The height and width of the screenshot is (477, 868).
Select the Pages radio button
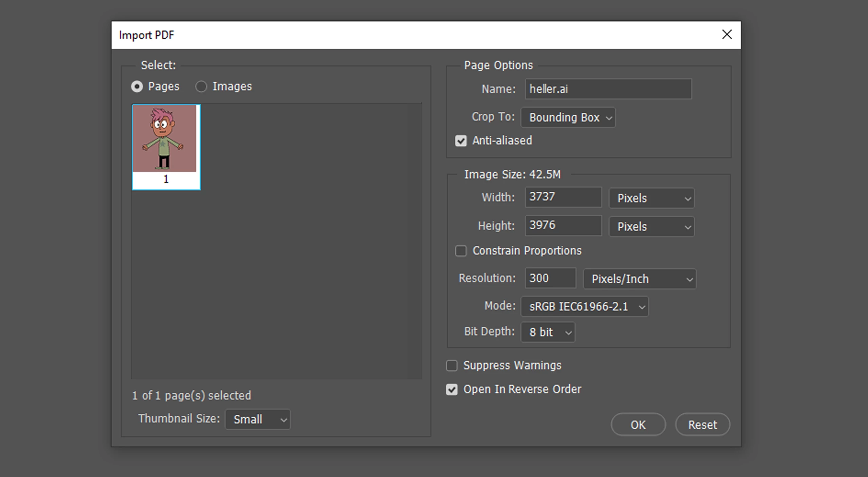tap(137, 87)
